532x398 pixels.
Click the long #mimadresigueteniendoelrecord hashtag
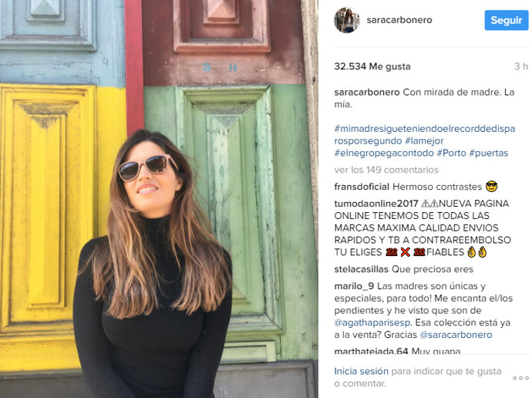[425, 135]
